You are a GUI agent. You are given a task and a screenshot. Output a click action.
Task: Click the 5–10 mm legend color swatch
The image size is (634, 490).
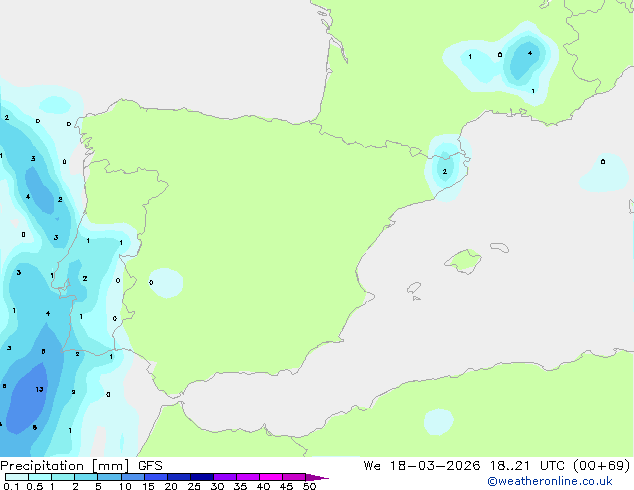(109, 477)
